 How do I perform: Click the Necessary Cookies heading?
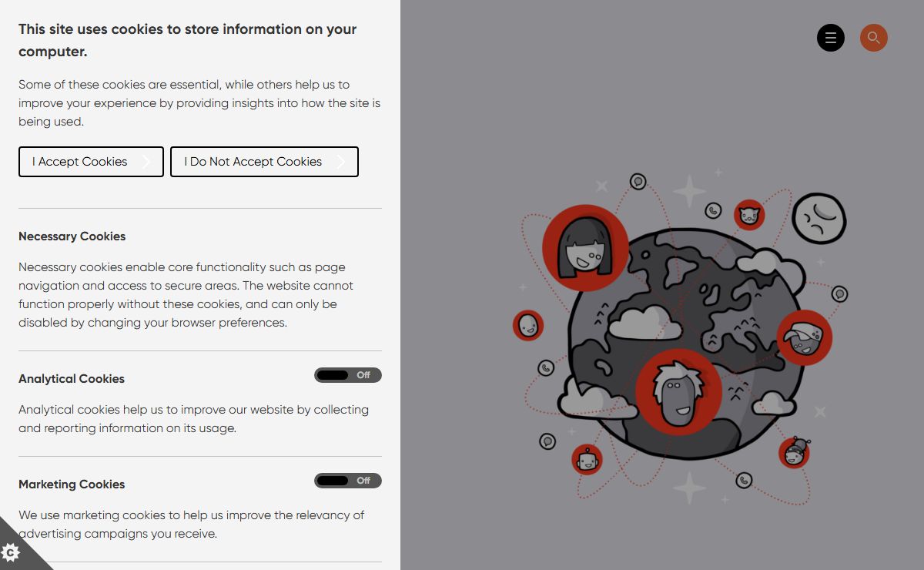pyautogui.click(x=72, y=236)
